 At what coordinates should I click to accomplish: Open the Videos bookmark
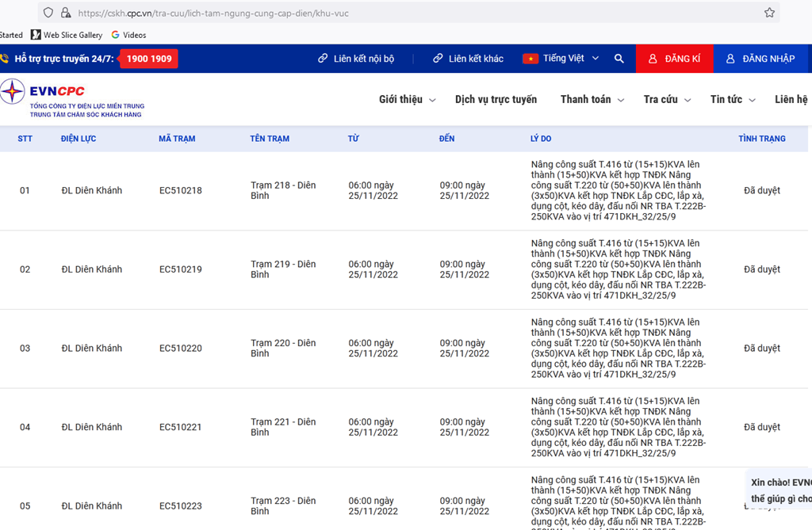pos(128,35)
